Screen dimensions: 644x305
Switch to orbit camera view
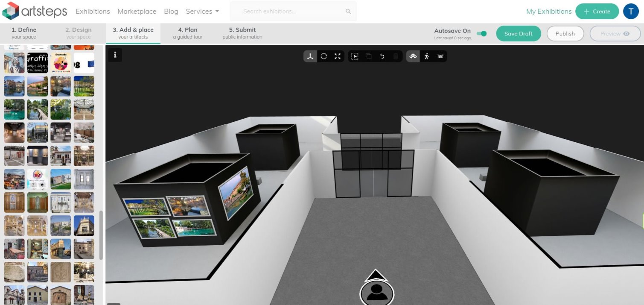click(413, 56)
